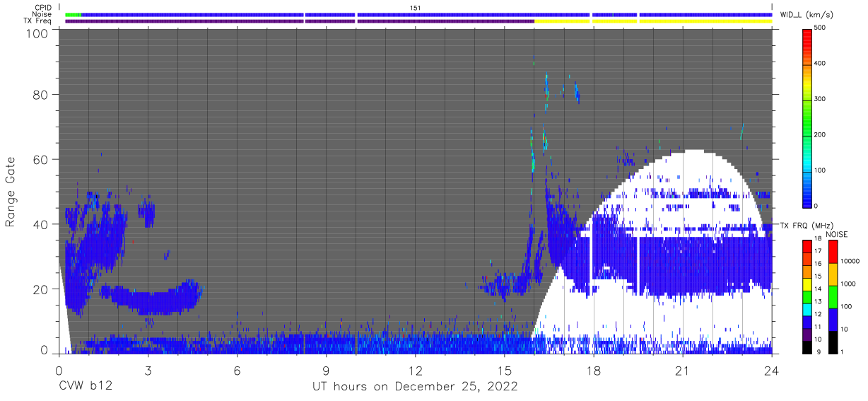Click the '40' tick on Range Gate axis

[x=41, y=224]
